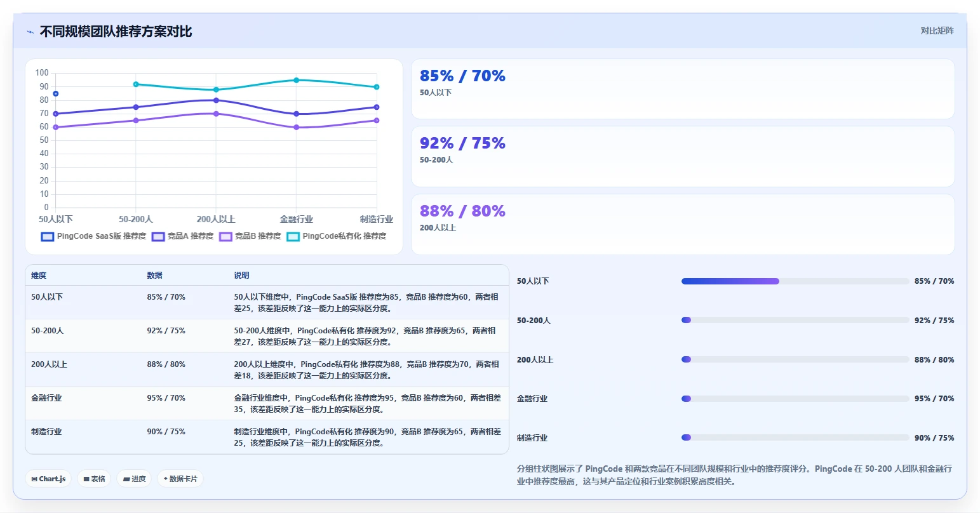The height and width of the screenshot is (513, 980).
Task: Click the icon in the 进度 tag
Action: pyautogui.click(x=126, y=479)
